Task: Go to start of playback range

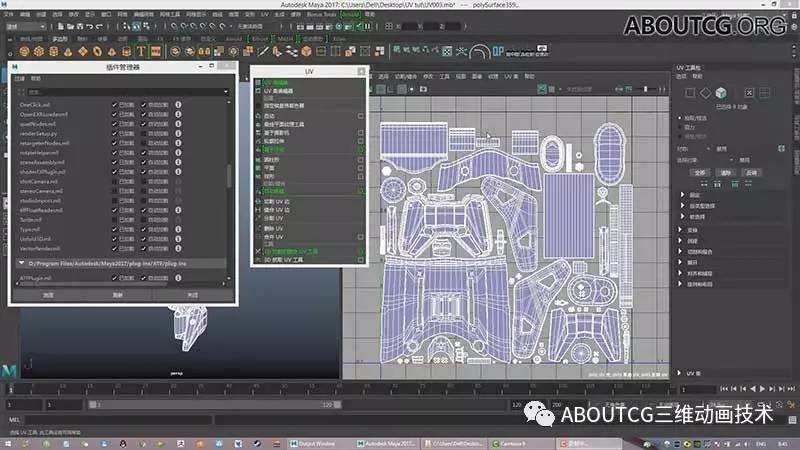Action: point(724,389)
